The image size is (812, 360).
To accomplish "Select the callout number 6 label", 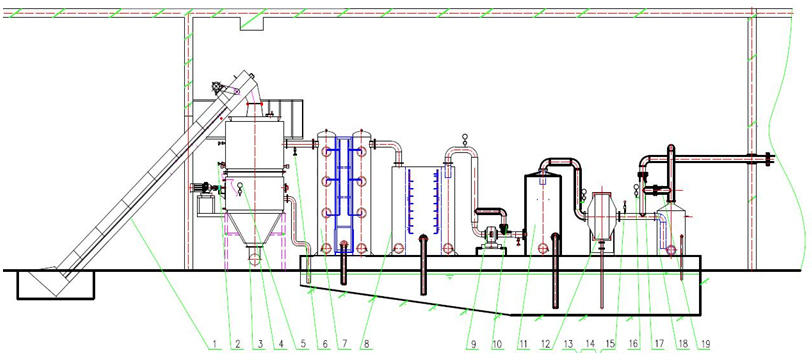I will [325, 344].
